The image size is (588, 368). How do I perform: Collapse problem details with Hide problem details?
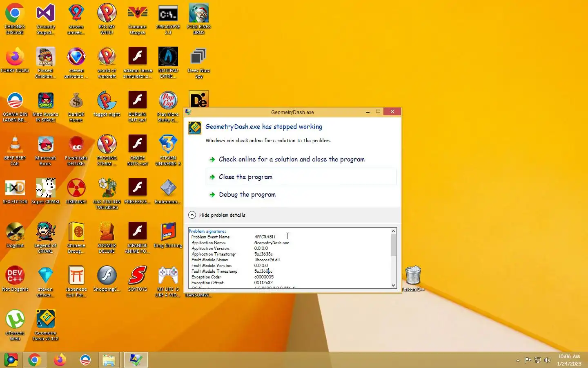click(217, 215)
